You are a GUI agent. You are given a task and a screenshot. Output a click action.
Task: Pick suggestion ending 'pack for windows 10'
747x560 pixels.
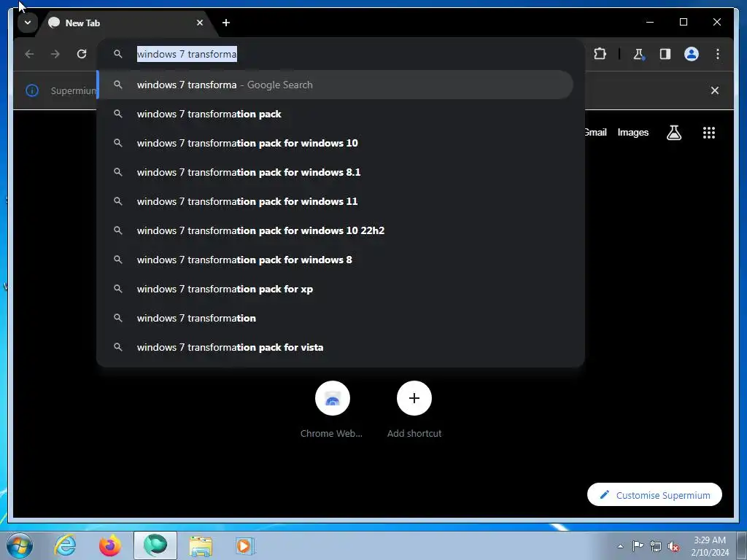(336, 143)
